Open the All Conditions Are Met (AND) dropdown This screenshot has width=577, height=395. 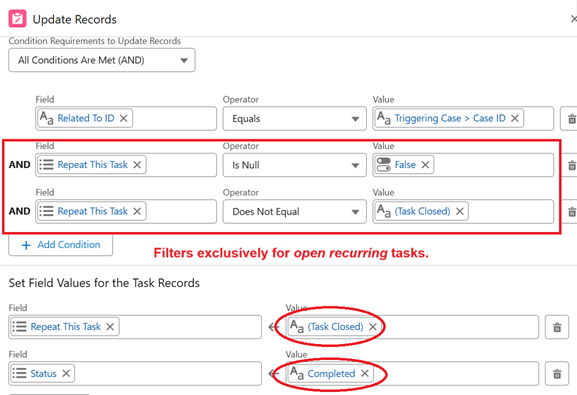click(x=102, y=60)
